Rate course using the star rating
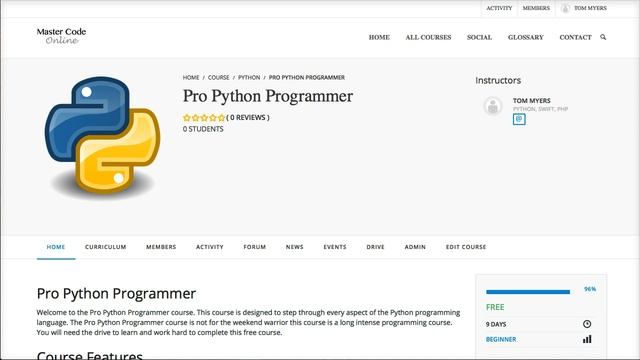The height and width of the screenshot is (360, 640). (204, 118)
